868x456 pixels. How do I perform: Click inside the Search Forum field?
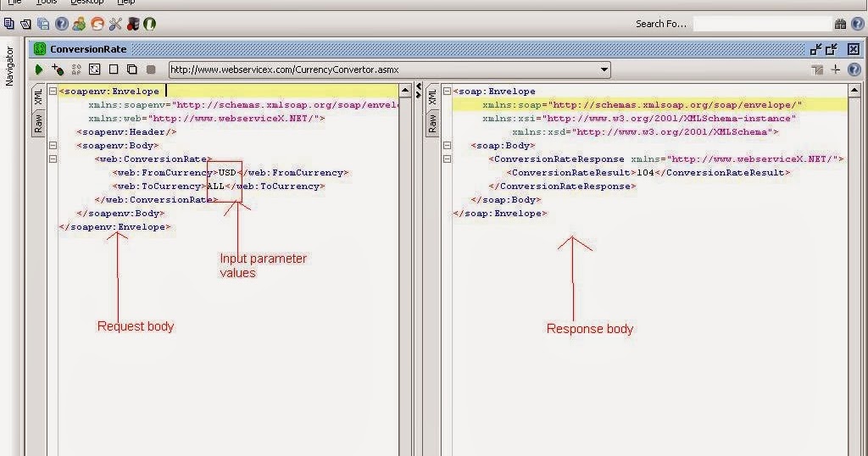pos(762,24)
